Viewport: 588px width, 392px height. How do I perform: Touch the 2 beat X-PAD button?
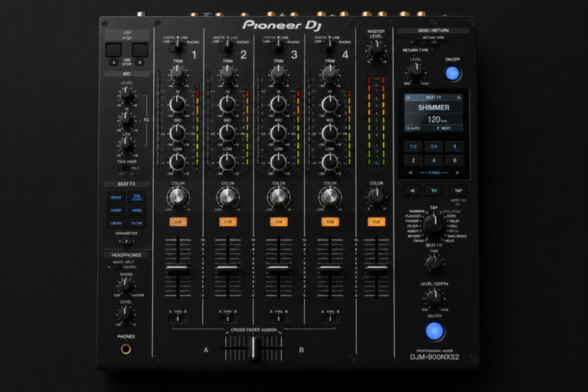click(413, 161)
